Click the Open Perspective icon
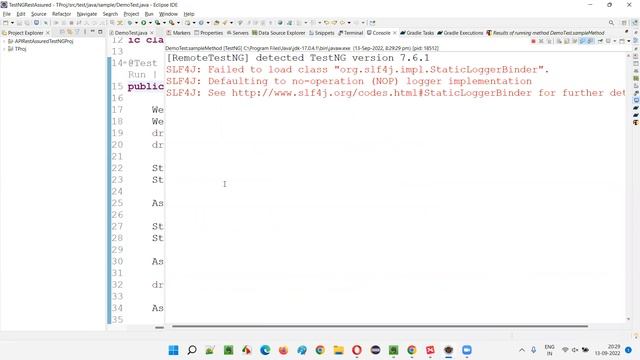Image resolution: width=640 pixels, height=360 pixels. (x=624, y=23)
